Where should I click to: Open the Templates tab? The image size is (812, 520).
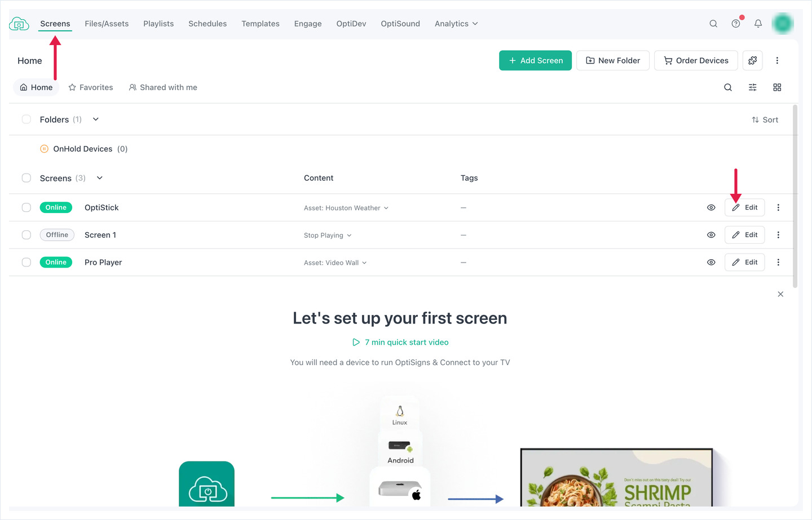coord(261,24)
